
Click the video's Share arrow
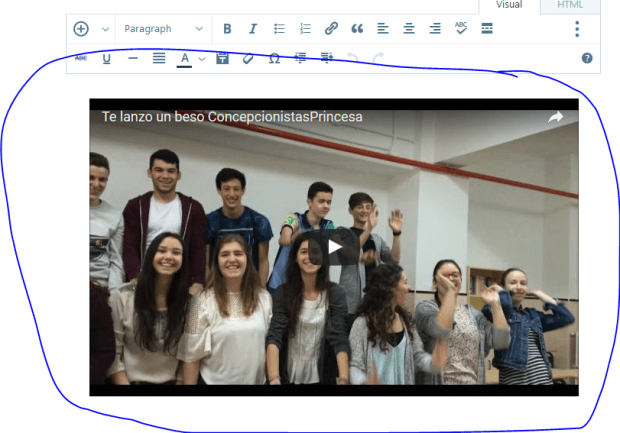tap(555, 117)
